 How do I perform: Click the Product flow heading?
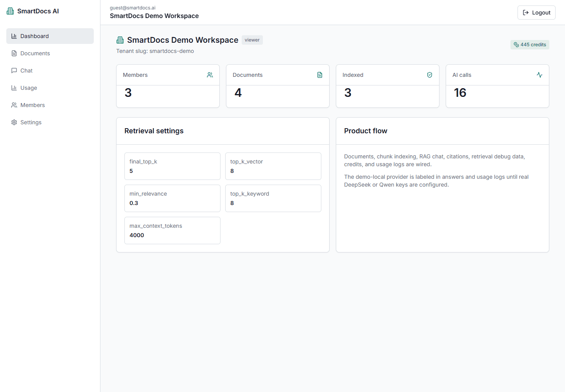366,131
